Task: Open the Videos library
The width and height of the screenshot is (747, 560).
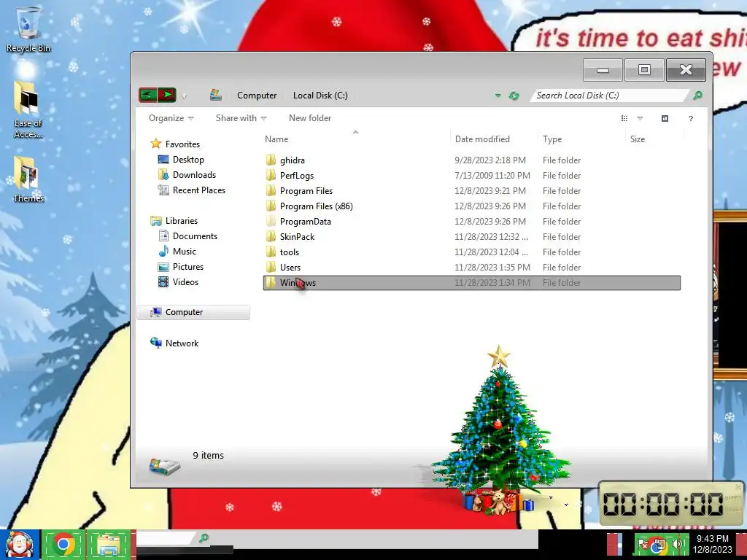Action: tap(185, 282)
